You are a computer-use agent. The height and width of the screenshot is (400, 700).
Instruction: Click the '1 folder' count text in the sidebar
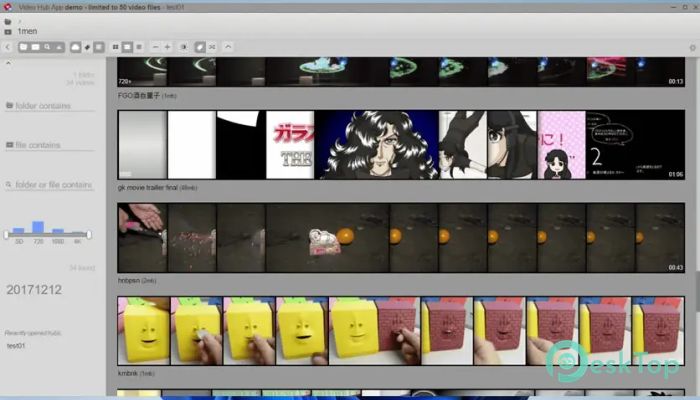tap(84, 75)
